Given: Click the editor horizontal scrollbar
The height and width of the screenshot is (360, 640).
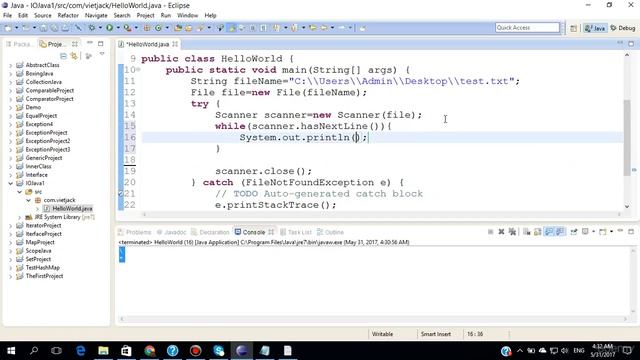Looking at the screenshot, I should pyautogui.click(x=381, y=214).
